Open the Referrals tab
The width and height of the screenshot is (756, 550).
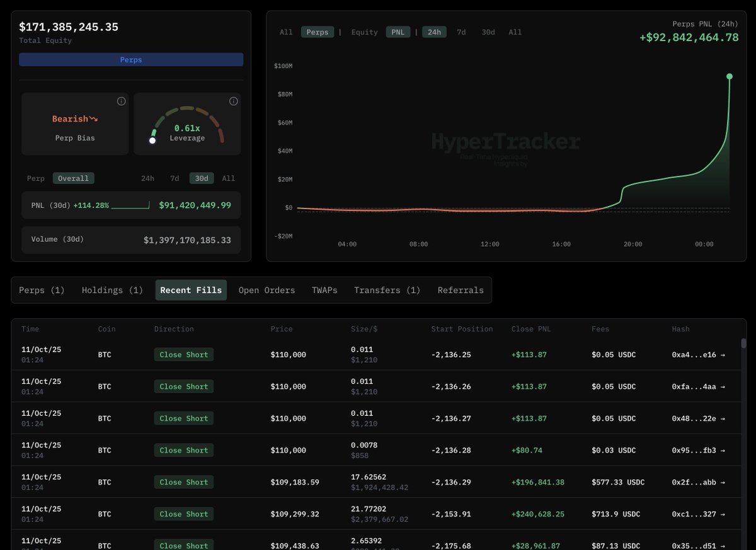[x=461, y=290]
